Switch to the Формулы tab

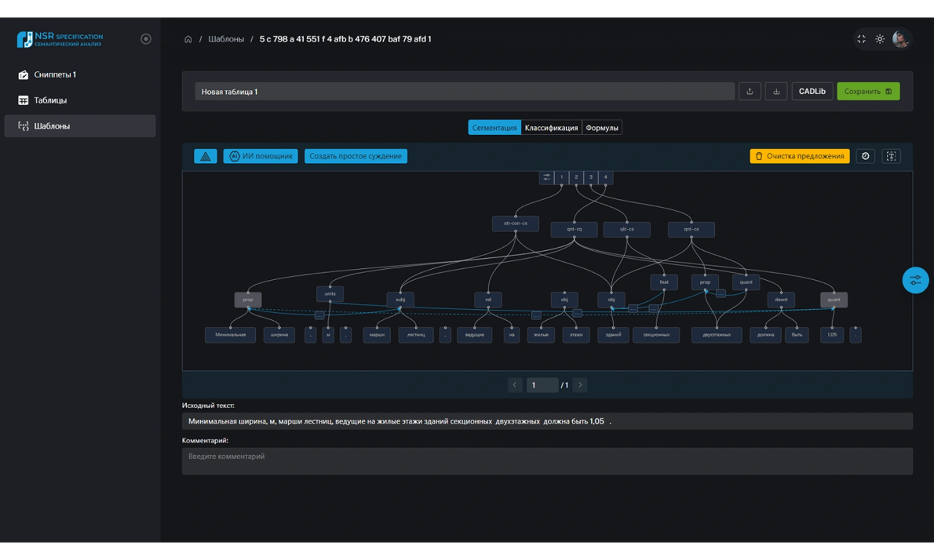[x=602, y=128]
